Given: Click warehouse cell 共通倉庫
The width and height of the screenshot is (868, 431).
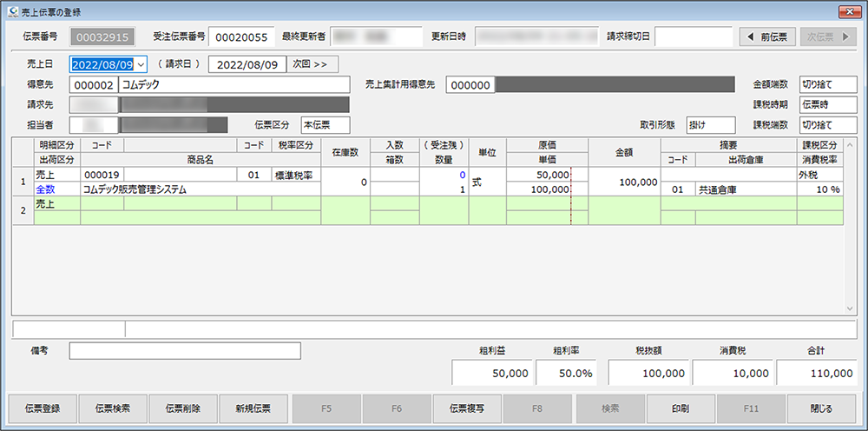Looking at the screenshot, I should pos(746,189).
